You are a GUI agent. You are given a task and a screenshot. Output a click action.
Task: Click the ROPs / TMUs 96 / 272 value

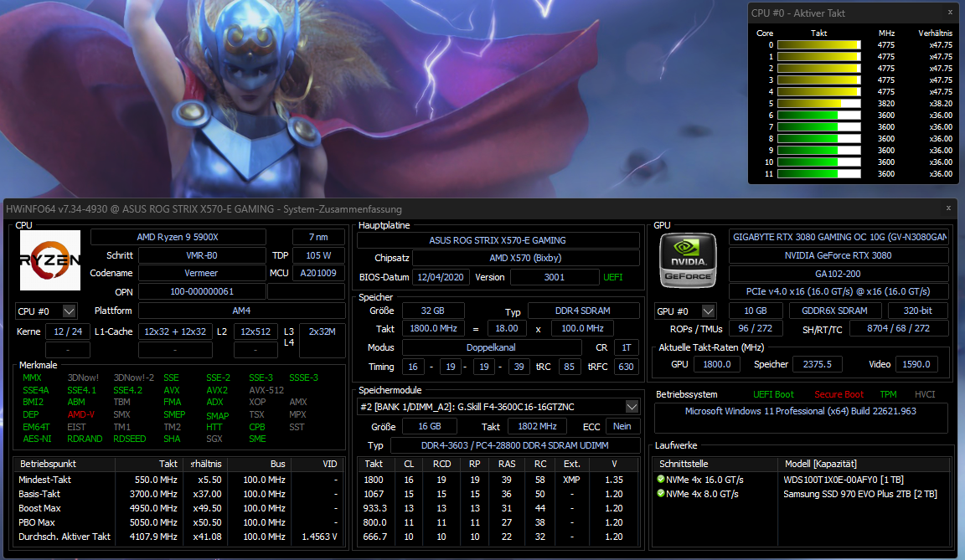755,328
